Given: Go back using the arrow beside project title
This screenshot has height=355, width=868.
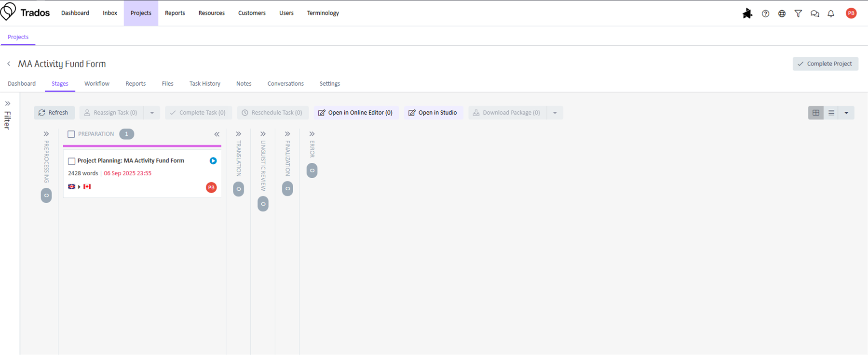Looking at the screenshot, I should (9, 64).
